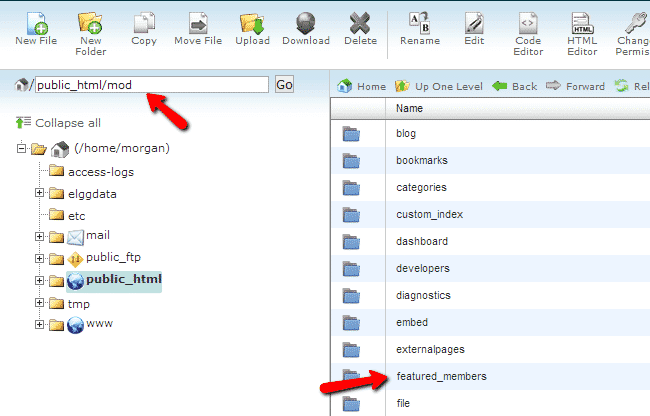Viewport: 650px width, 416px height.
Task: Select the custom_index folder row
Action: pos(490,214)
